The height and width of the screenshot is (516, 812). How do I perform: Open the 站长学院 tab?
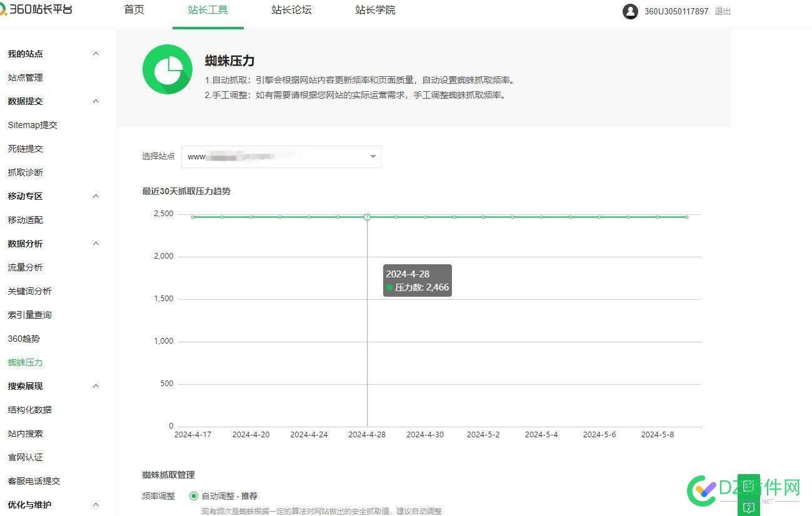point(375,10)
